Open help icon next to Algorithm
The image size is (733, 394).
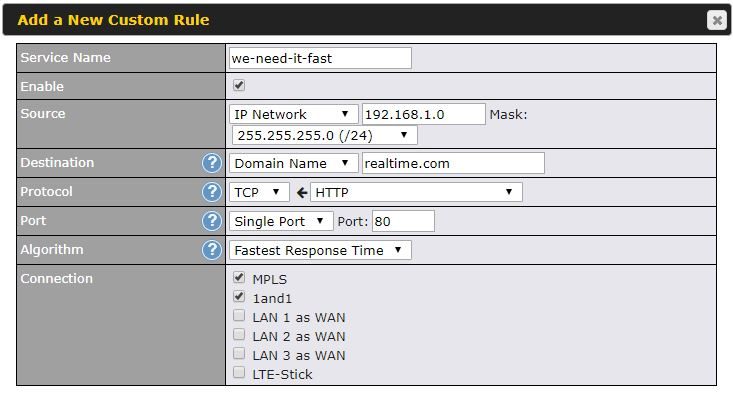[x=212, y=250]
